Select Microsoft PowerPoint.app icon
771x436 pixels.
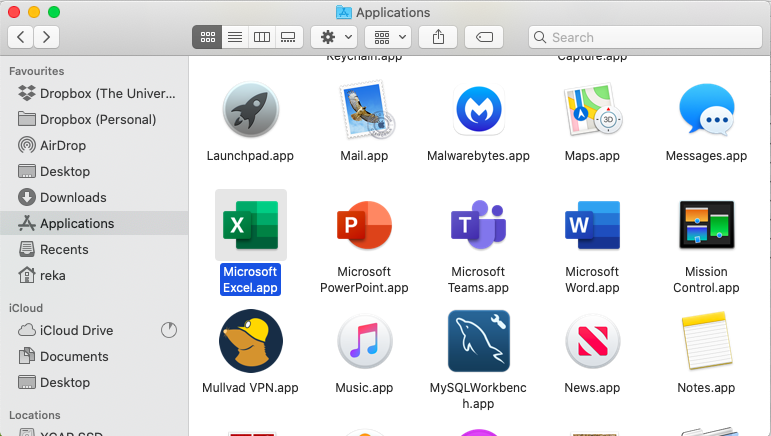[x=364, y=225]
